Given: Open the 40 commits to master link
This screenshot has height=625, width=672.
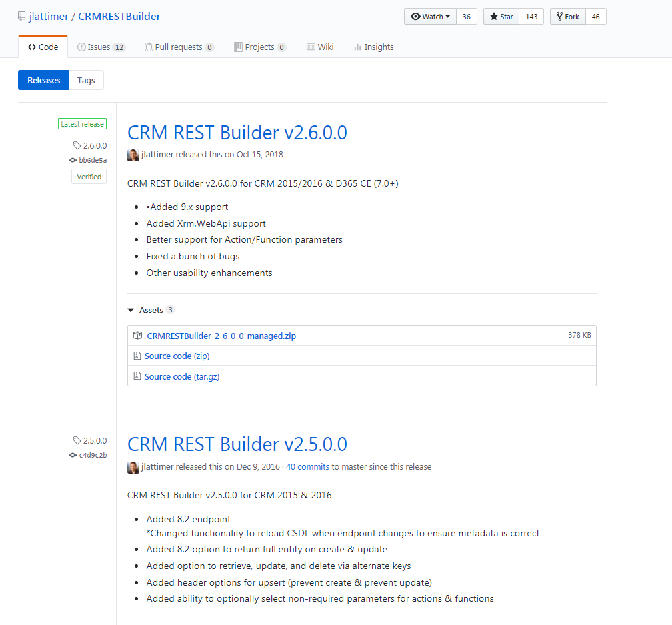Looking at the screenshot, I should (307, 466).
